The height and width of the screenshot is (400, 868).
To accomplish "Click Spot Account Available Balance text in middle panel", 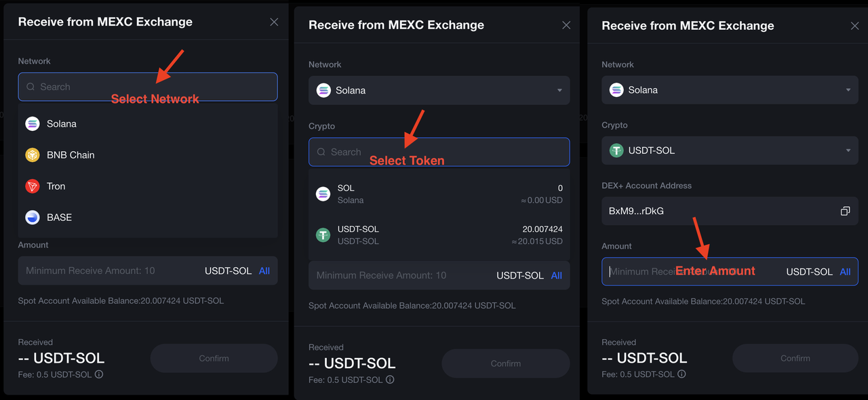I will pos(412,306).
